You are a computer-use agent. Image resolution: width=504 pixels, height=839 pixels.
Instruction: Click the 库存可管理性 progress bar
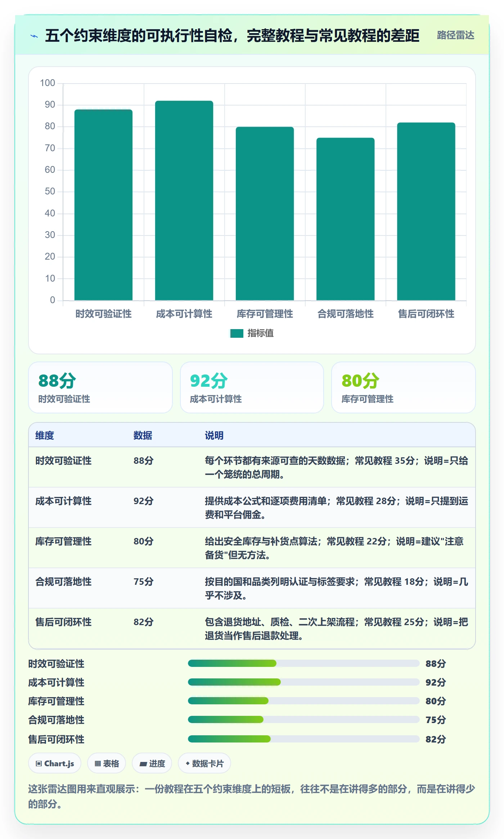coord(304,701)
